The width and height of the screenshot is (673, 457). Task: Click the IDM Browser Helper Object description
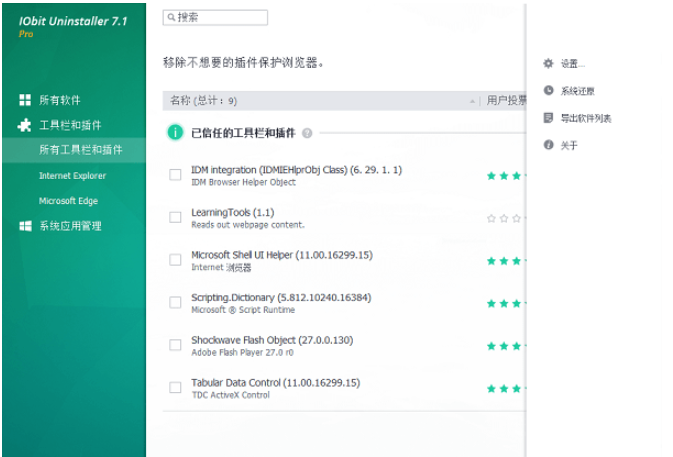pos(243,182)
